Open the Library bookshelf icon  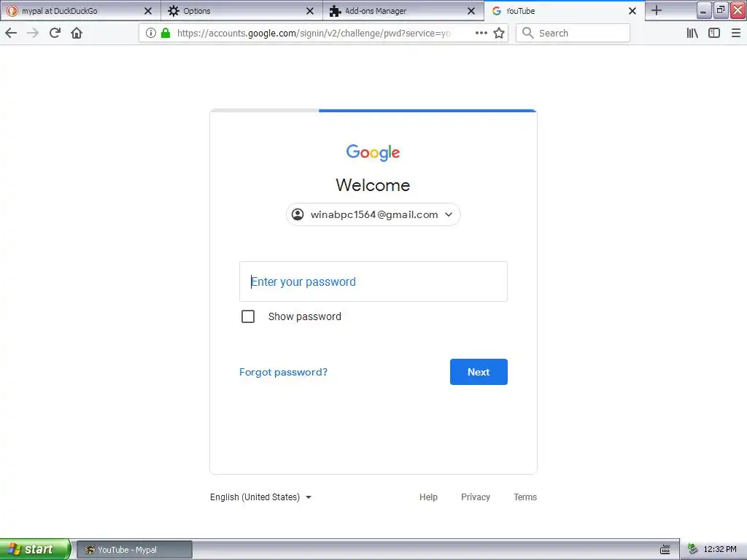692,33
